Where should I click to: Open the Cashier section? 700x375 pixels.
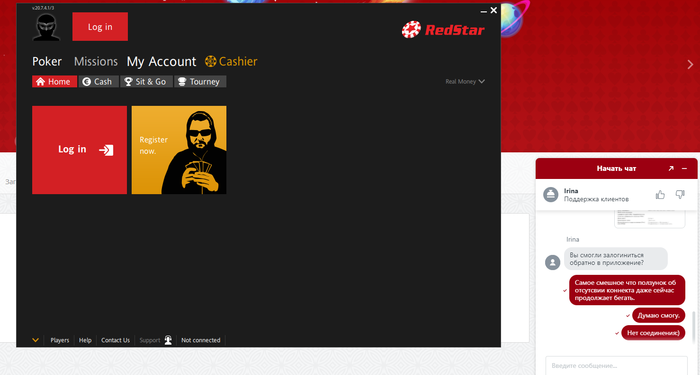tap(231, 61)
